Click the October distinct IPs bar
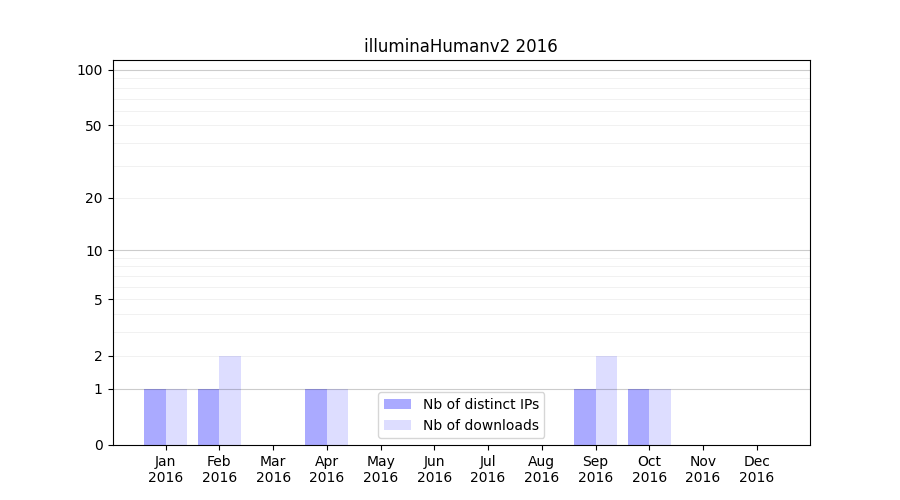 pyautogui.click(x=638, y=417)
